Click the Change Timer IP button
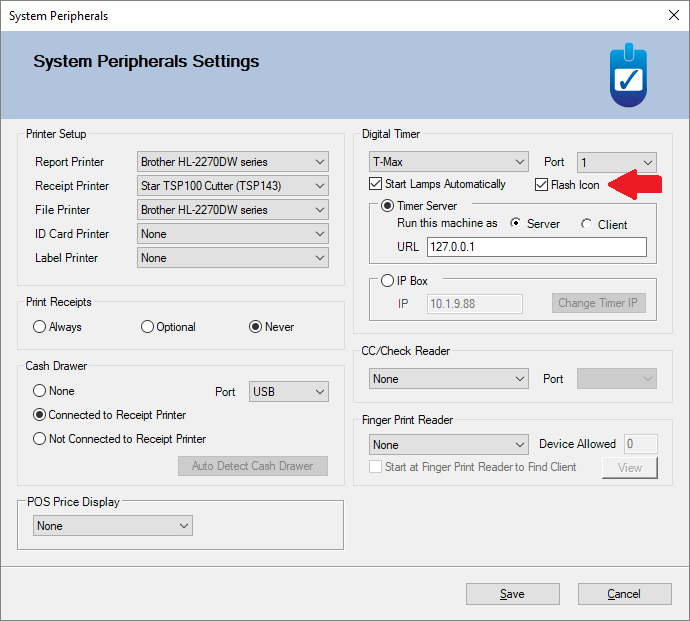690x621 pixels. click(598, 303)
